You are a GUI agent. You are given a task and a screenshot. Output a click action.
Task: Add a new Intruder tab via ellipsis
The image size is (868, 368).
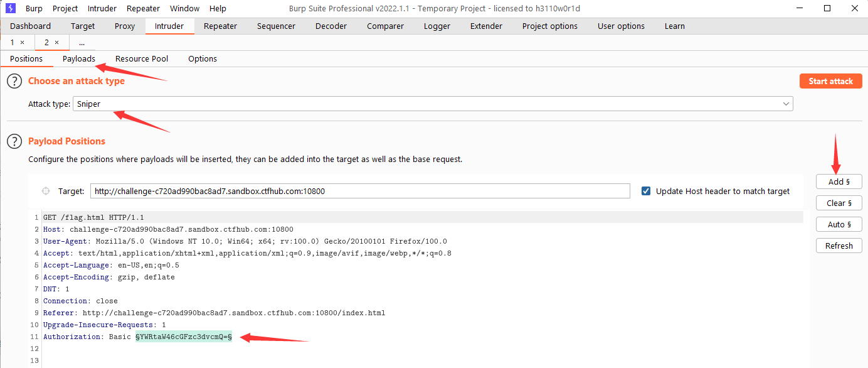(82, 43)
